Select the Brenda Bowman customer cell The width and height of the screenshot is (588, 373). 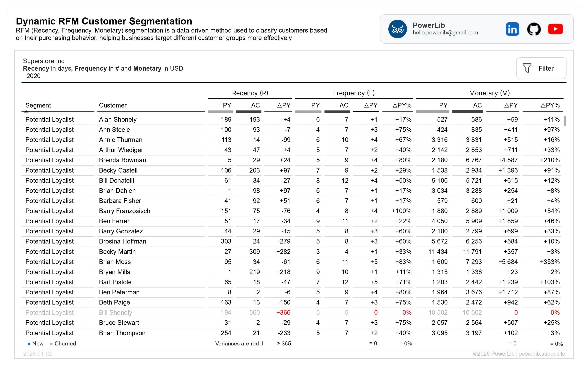click(x=122, y=160)
